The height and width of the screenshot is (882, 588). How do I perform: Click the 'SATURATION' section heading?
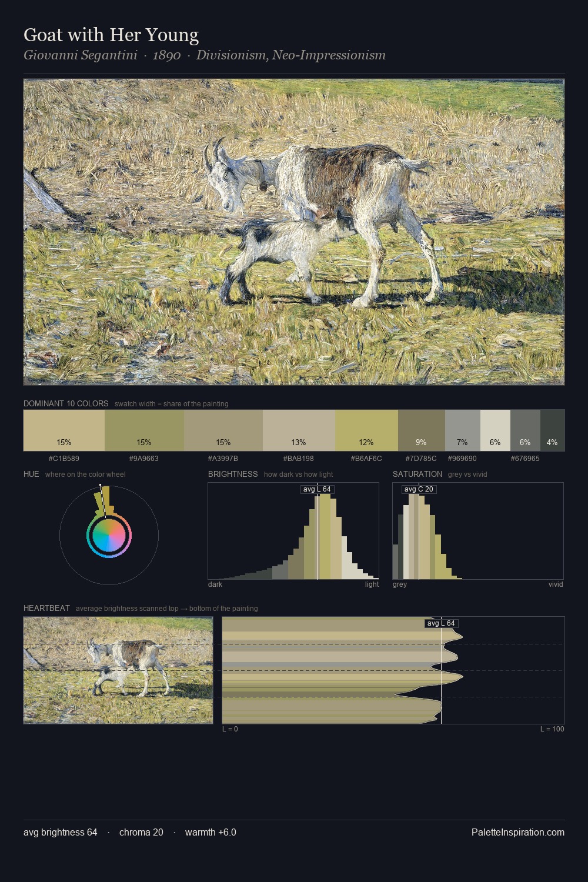pyautogui.click(x=417, y=474)
